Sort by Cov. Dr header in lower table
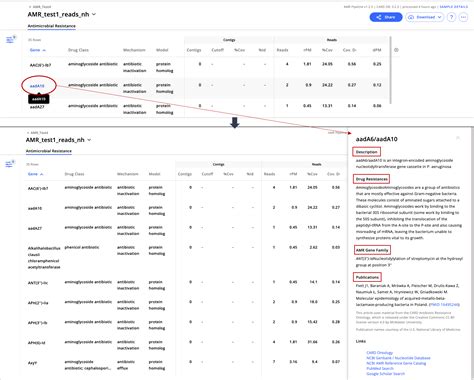 click(333, 174)
